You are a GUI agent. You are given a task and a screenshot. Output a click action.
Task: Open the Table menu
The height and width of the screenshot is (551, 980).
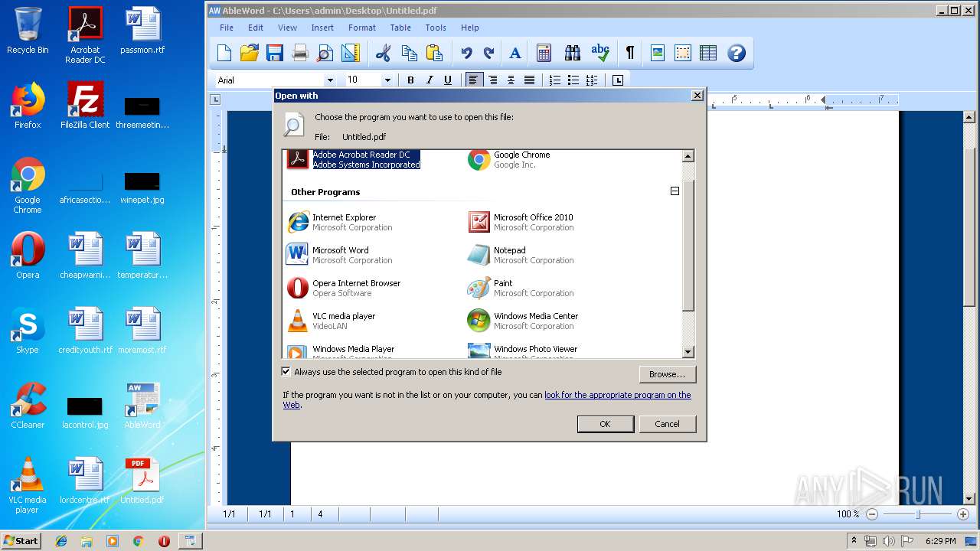pyautogui.click(x=400, y=28)
